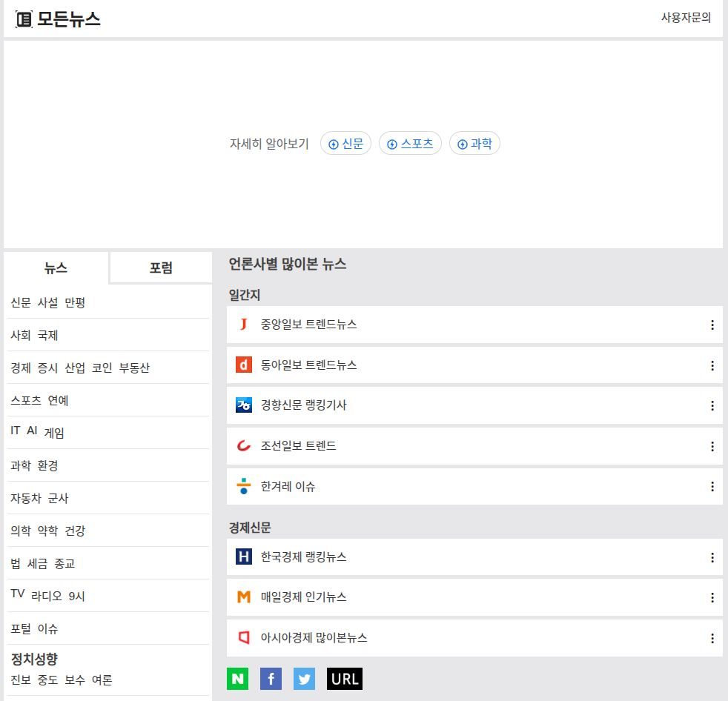Select the 매일경제 M logo
The image size is (728, 701).
coord(242,597)
